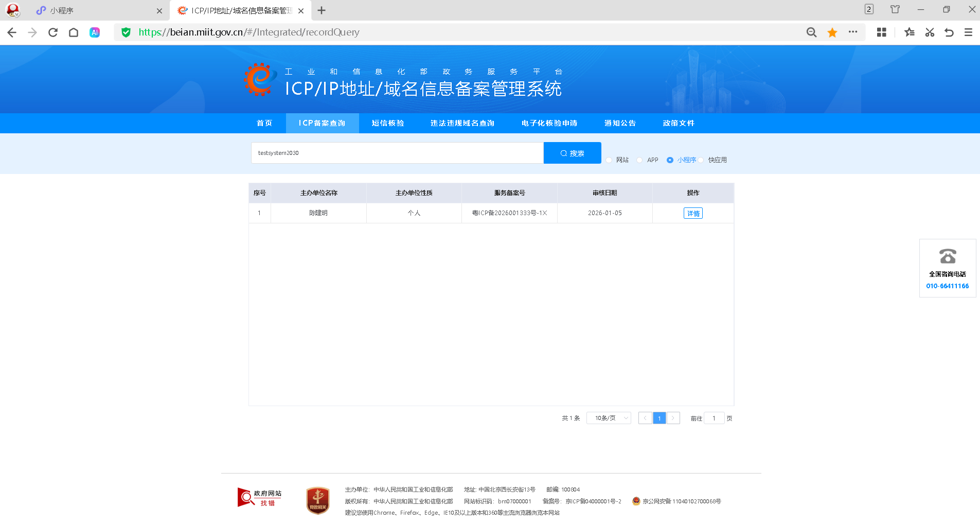Image resolution: width=980 pixels, height=525 pixels.
Task: Expand the 10条/页 page size dropdown
Action: coord(609,418)
